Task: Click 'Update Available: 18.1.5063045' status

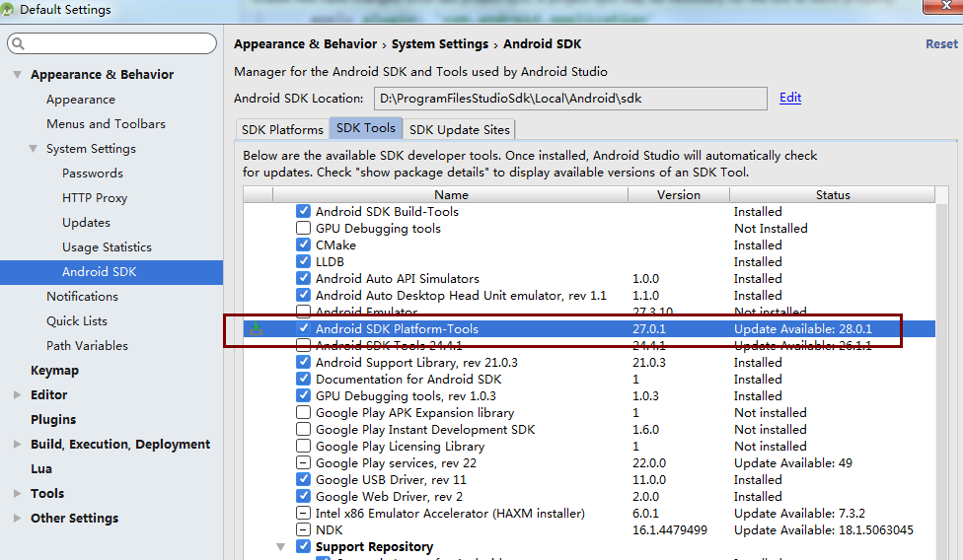Action: click(x=824, y=530)
